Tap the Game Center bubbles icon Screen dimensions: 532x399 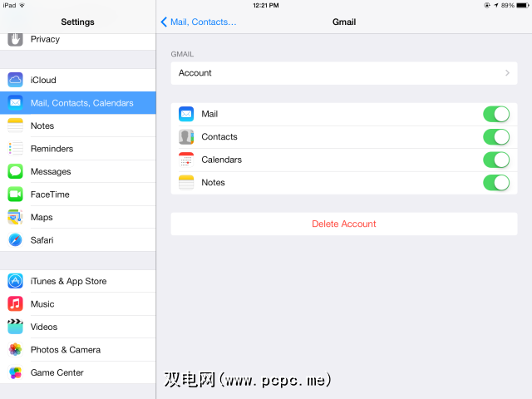[15, 372]
